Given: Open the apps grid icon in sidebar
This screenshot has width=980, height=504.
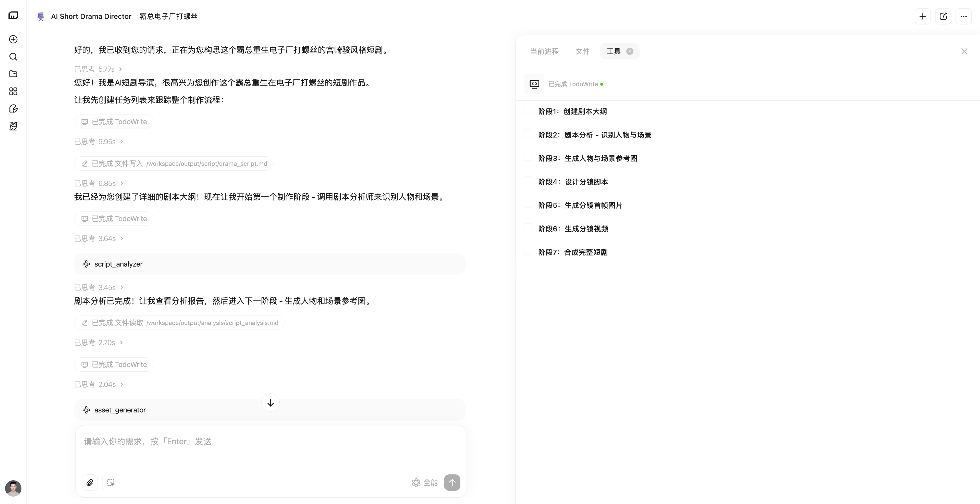Looking at the screenshot, I should click(13, 91).
